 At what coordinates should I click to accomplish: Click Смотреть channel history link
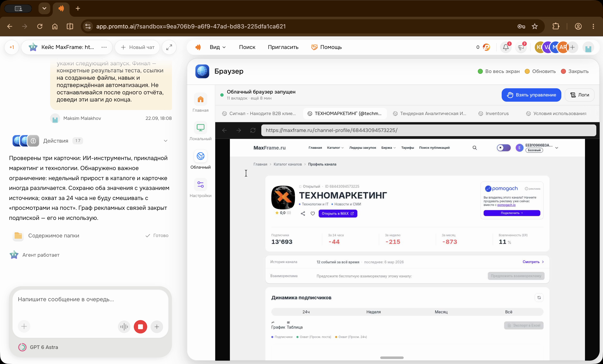tap(533, 262)
